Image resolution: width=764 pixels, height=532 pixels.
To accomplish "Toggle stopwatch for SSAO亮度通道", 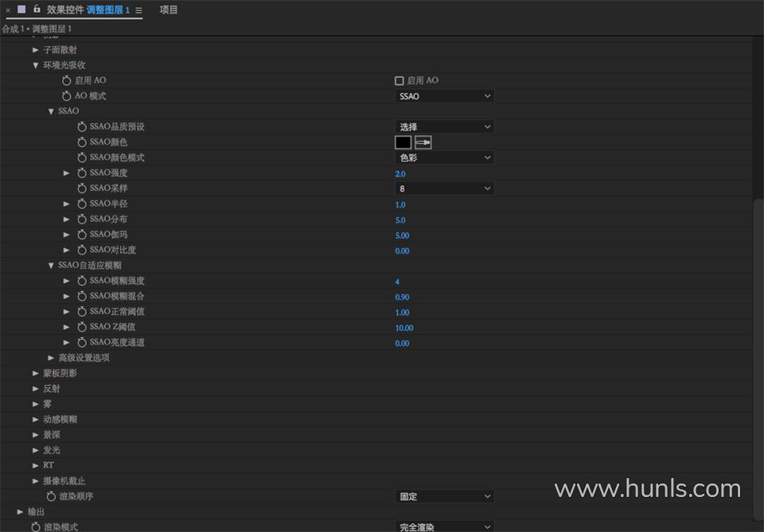I will click(82, 342).
